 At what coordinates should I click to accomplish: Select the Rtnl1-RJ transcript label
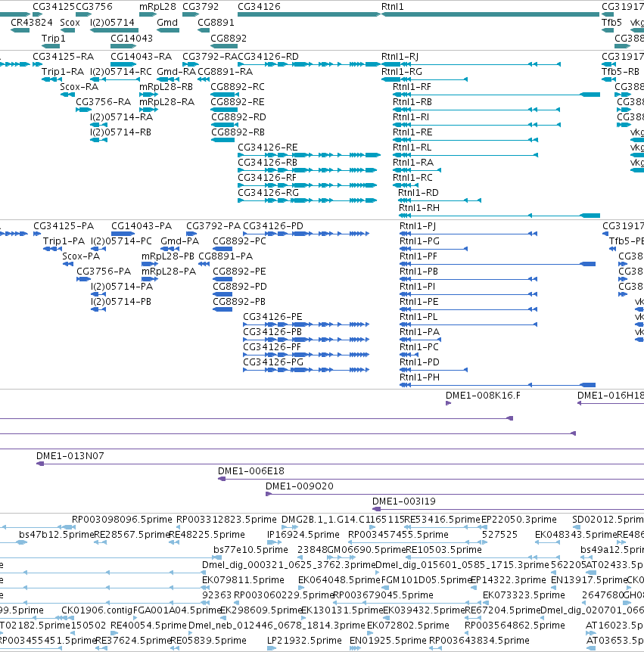tap(400, 57)
